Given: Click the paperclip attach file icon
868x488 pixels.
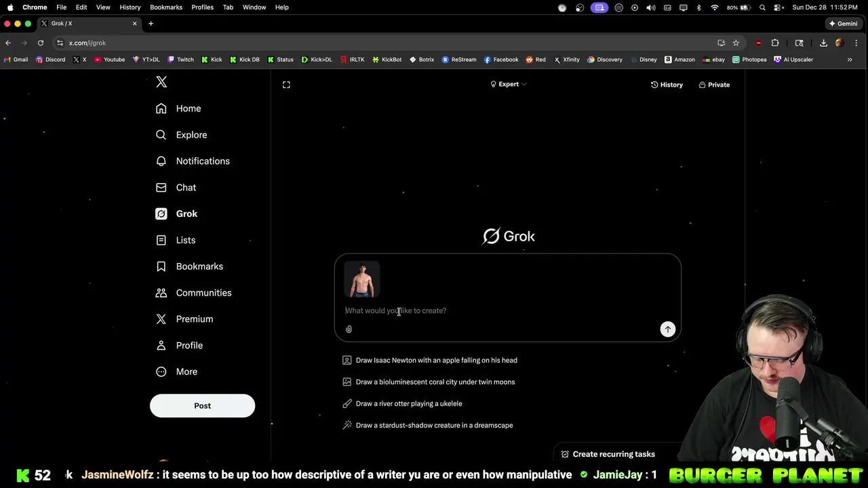Looking at the screenshot, I should [349, 329].
